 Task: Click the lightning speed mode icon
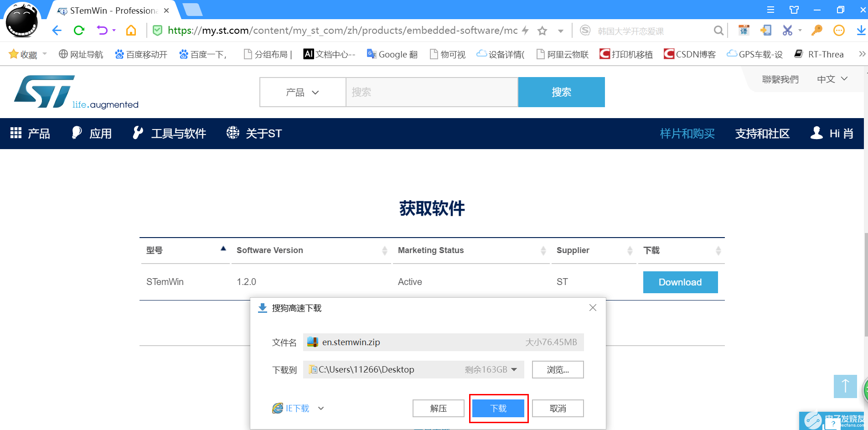(525, 31)
